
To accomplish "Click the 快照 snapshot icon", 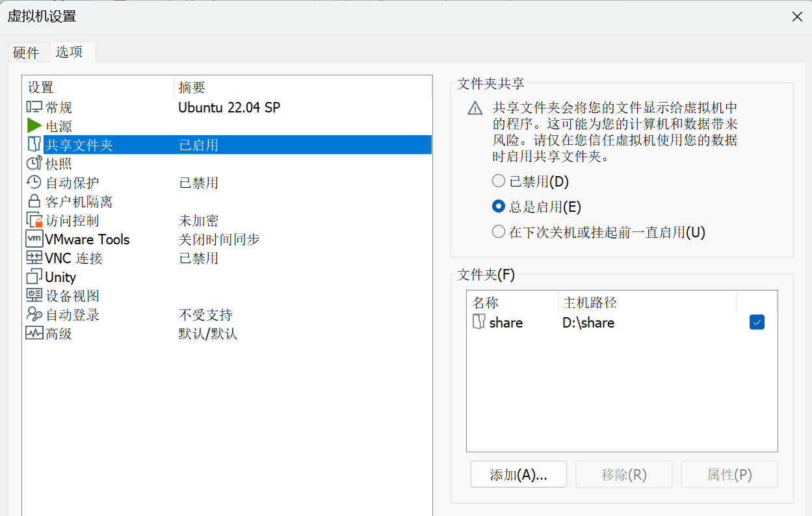I will 34,164.
